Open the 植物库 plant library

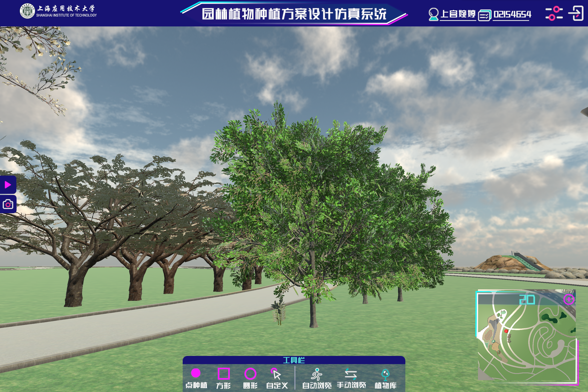[x=386, y=378]
